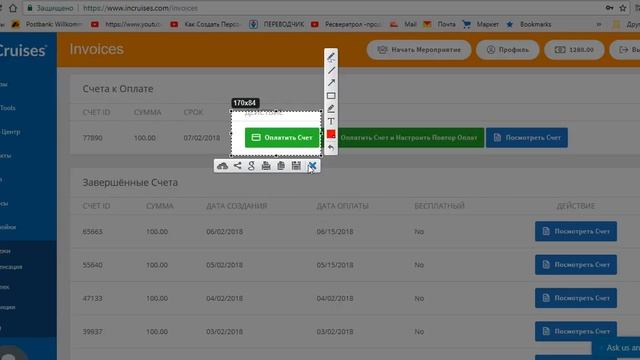The height and width of the screenshot is (360, 640).
Task: View invoice 47133 with Посмотреть Счет
Action: pos(576,298)
